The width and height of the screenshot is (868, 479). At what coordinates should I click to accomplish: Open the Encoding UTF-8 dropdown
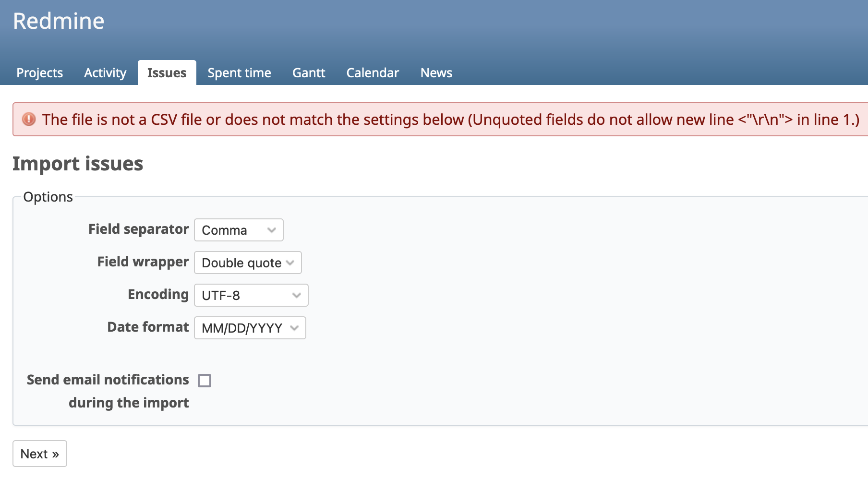point(251,295)
